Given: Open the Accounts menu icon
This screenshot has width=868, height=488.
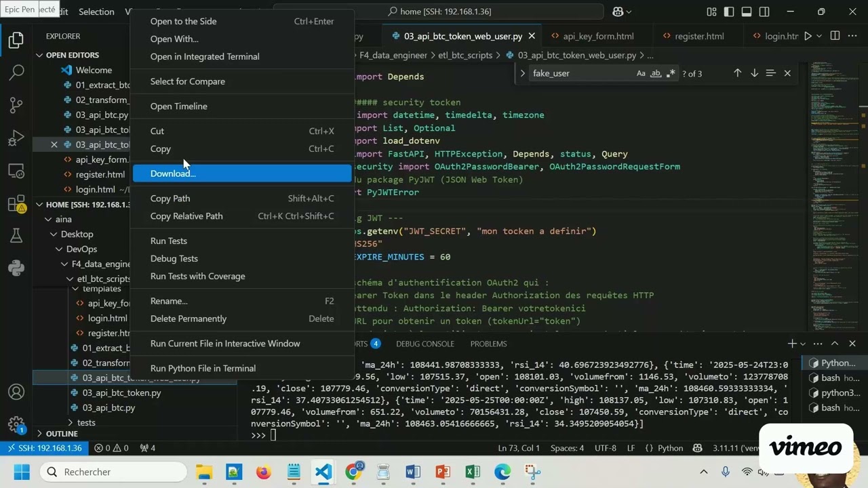Looking at the screenshot, I should tap(16, 392).
